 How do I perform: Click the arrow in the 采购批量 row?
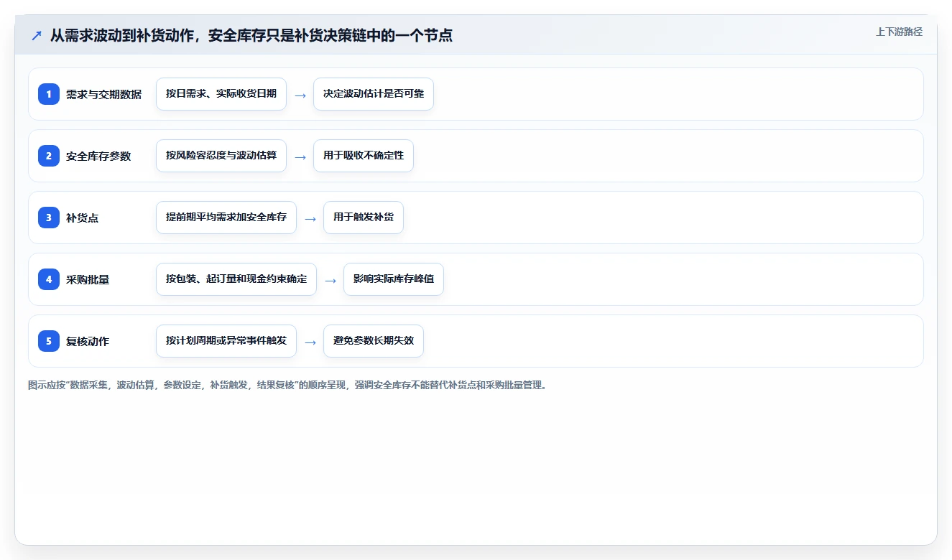pos(331,280)
